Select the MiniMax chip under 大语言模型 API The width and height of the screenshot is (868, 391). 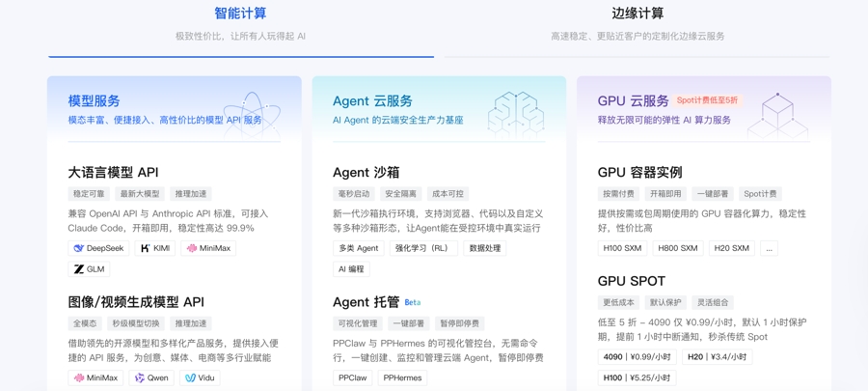208,248
